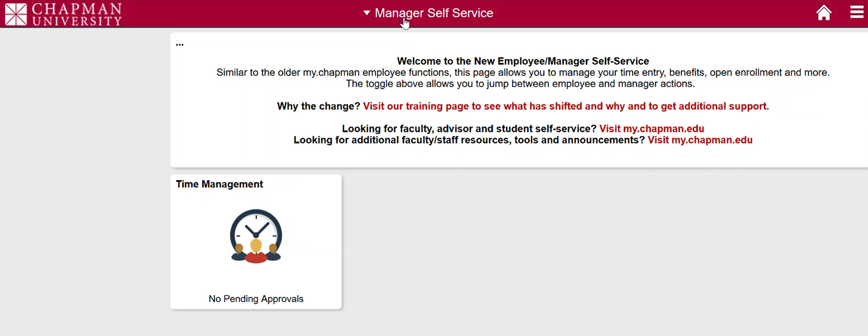Click the "Why the change?" text

318,106
